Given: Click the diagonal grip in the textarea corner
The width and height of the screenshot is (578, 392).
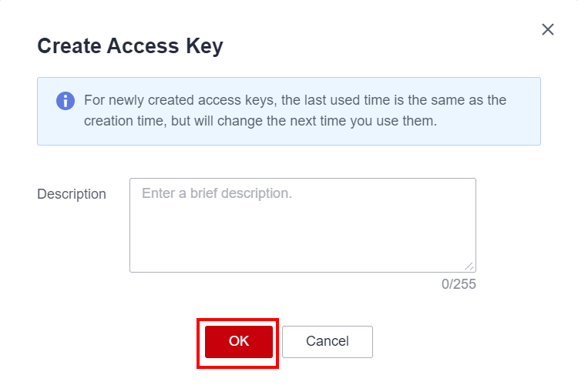Looking at the screenshot, I should (x=469, y=265).
